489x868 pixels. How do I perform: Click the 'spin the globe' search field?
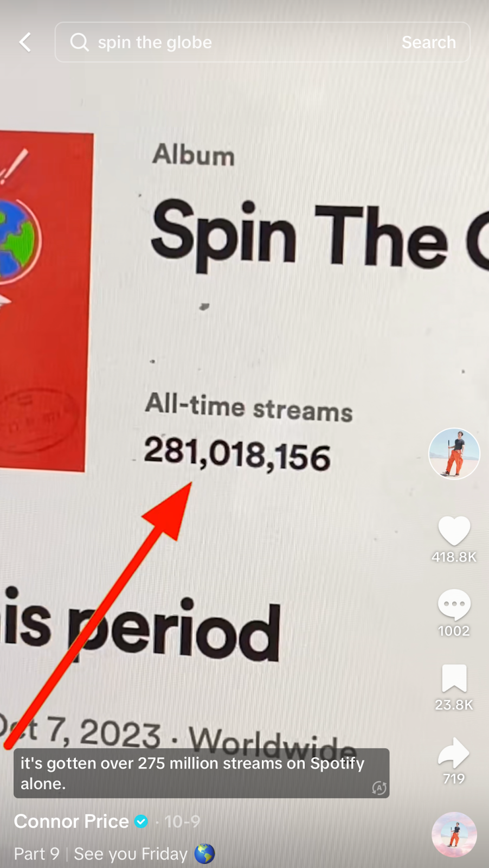tap(262, 42)
